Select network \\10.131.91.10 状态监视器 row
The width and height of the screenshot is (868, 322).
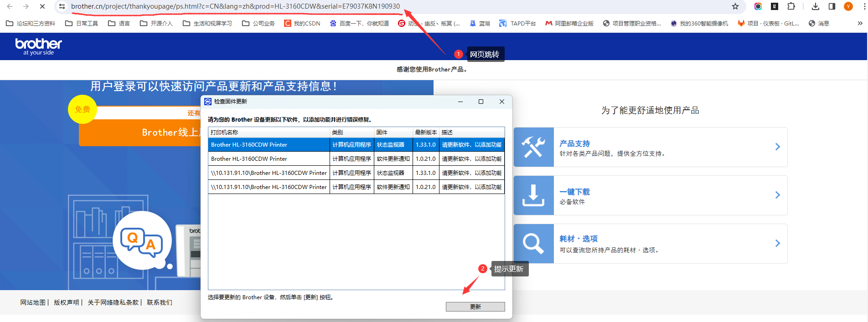coord(356,173)
